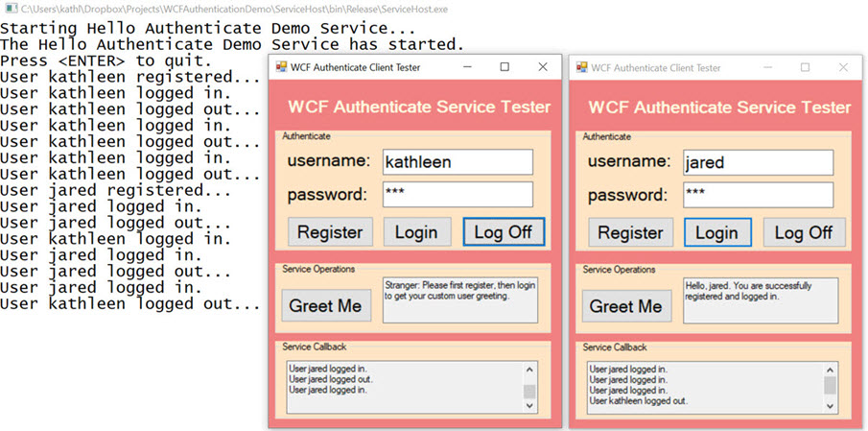Click the ServiceHost.exe path in the console title bar
The image size is (868, 431).
coord(235,10)
